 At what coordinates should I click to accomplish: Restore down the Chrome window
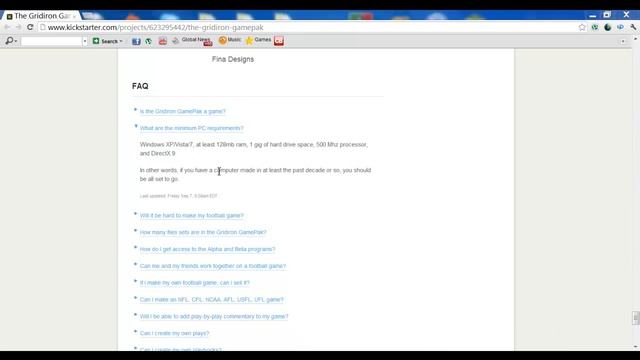click(607, 15)
